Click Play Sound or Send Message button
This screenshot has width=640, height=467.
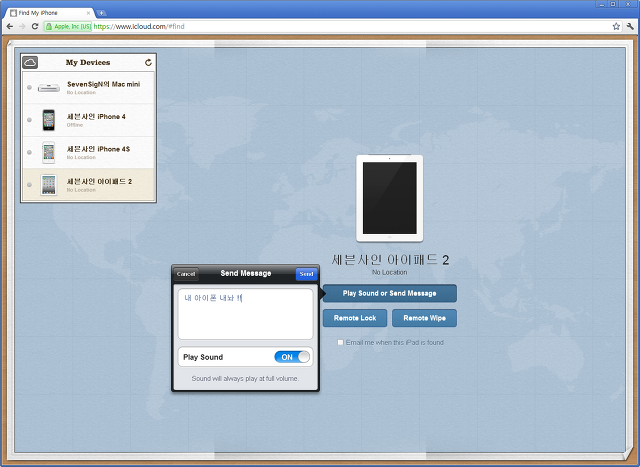(389, 293)
